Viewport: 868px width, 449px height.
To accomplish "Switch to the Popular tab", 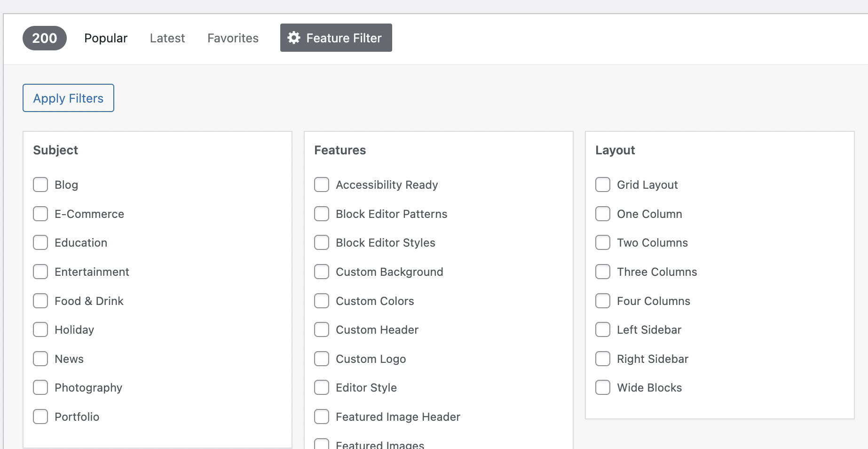I will point(106,38).
